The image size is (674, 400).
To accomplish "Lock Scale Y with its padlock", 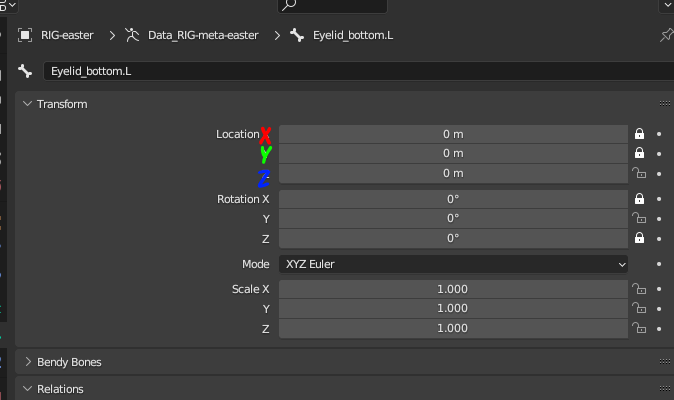I will [639, 308].
